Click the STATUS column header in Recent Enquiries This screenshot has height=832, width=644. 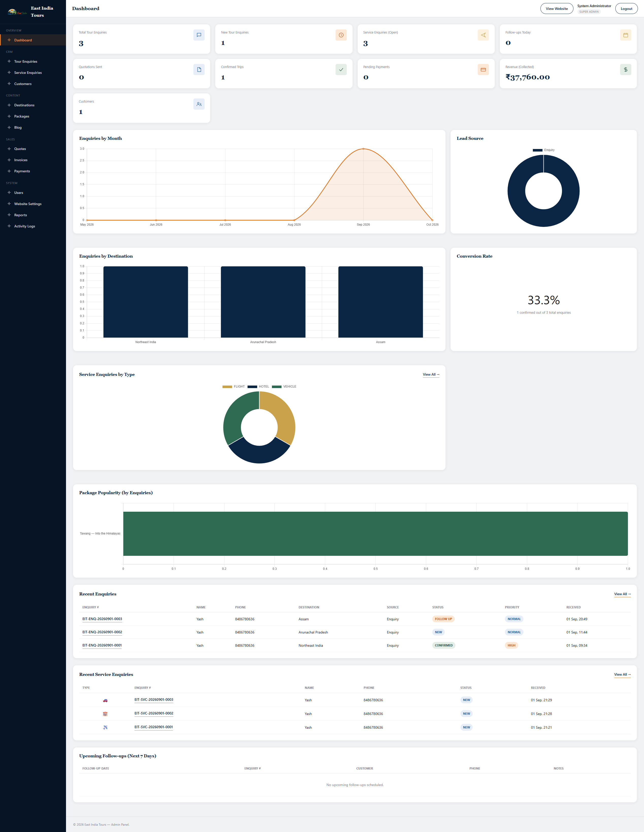click(438, 607)
